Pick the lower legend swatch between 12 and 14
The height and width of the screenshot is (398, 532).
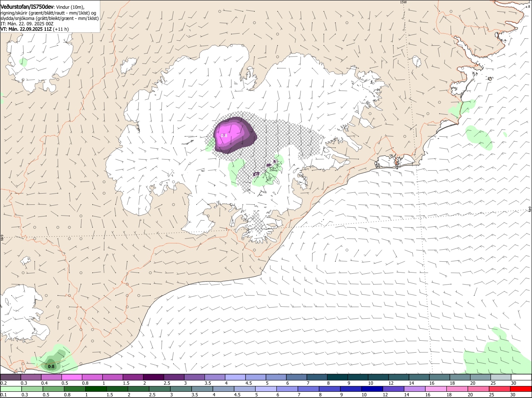coord(394,389)
